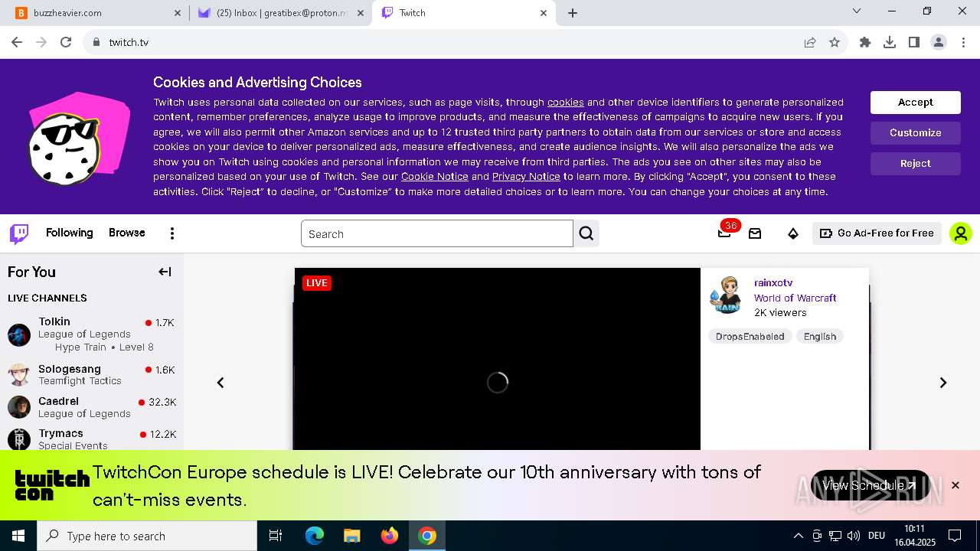Open the Cookie Notice link
This screenshot has height=551, width=980.
[x=435, y=177]
